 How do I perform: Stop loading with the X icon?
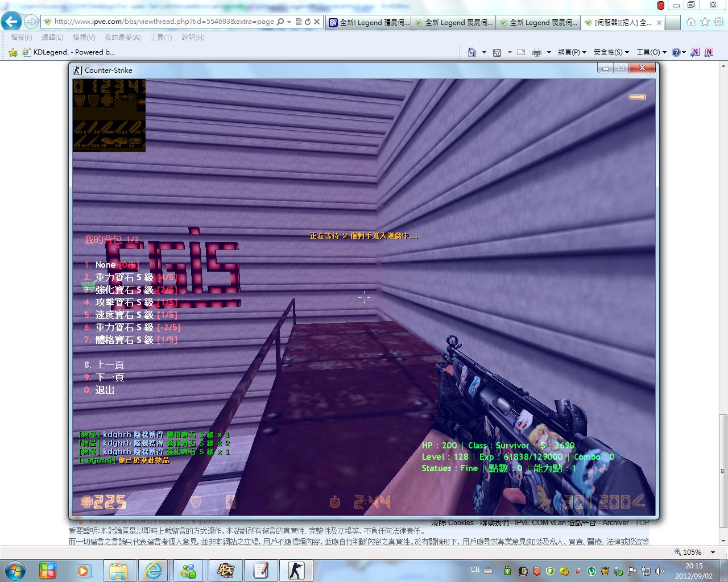click(x=317, y=22)
